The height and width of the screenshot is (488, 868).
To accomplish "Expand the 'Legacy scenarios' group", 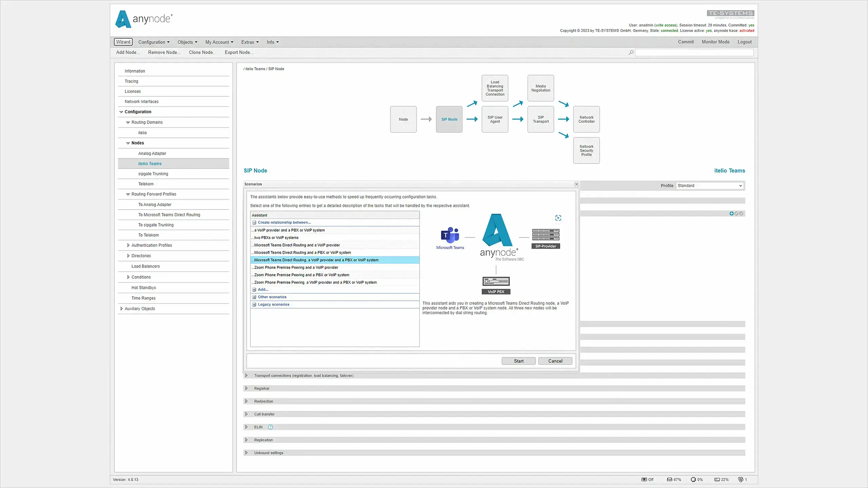I will coord(254,305).
